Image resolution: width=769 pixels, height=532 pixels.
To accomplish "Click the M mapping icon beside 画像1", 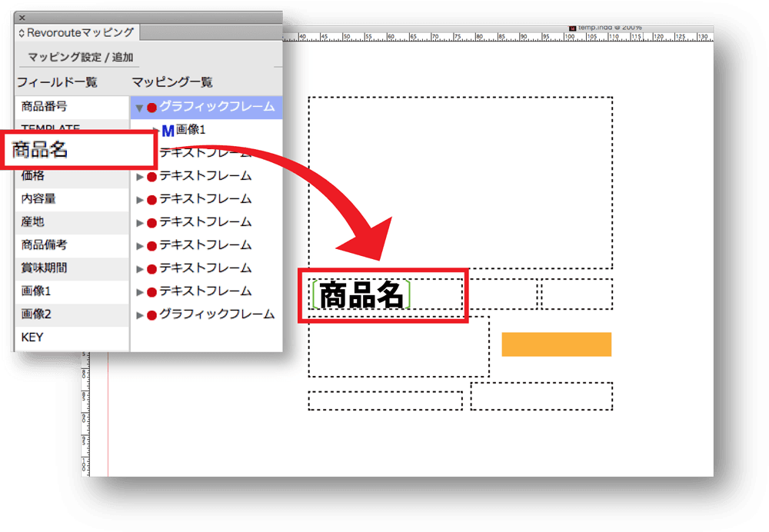I will pos(168,131).
